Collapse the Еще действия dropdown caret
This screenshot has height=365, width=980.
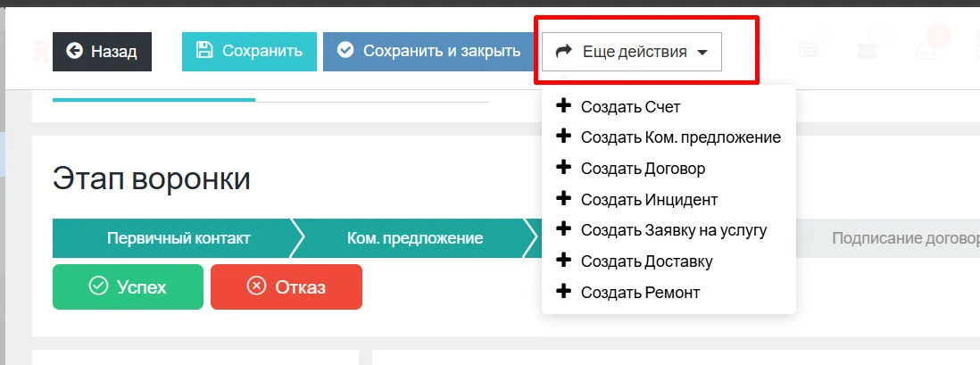(702, 53)
